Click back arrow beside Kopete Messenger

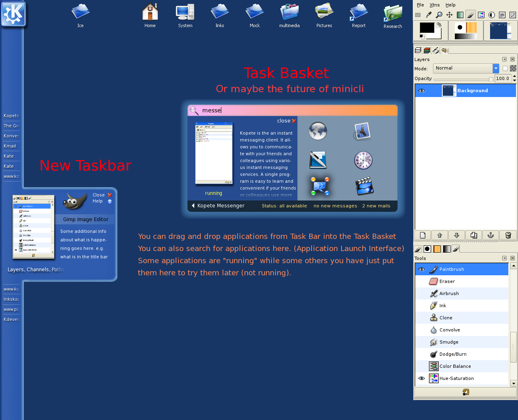click(x=193, y=206)
